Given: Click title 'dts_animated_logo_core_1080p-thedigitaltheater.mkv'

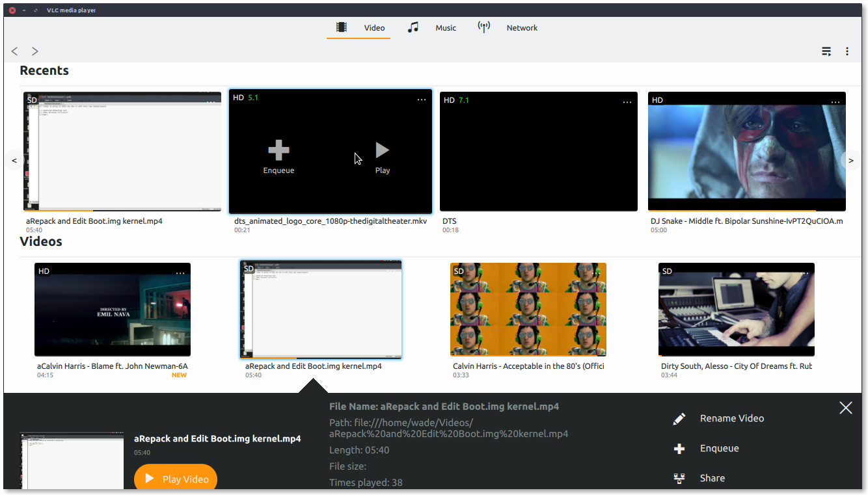Looking at the screenshot, I should point(331,221).
